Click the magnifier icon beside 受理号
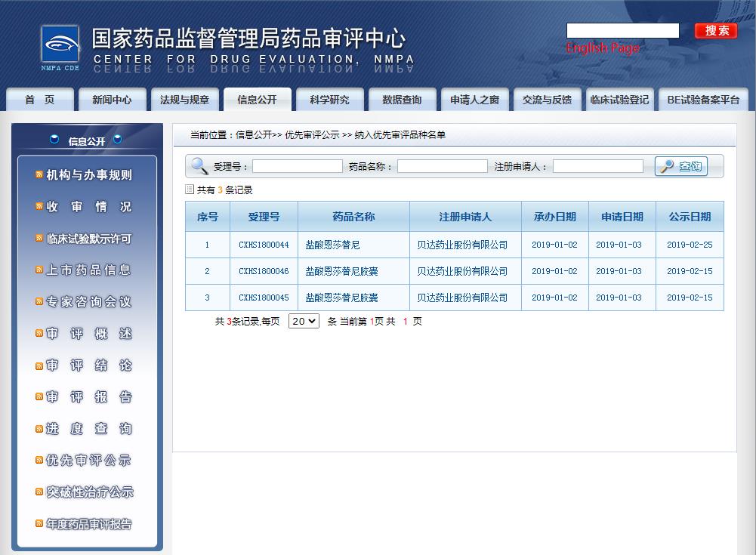756x555 pixels. coord(199,166)
